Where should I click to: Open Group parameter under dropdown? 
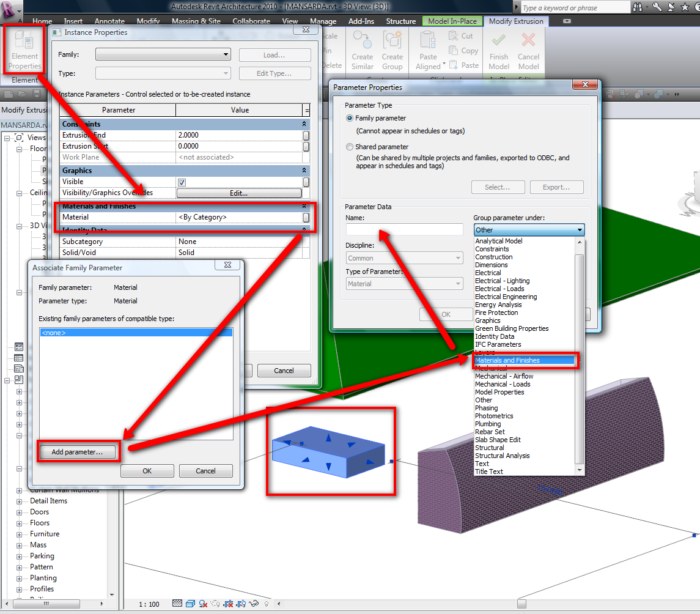pyautogui.click(x=529, y=230)
